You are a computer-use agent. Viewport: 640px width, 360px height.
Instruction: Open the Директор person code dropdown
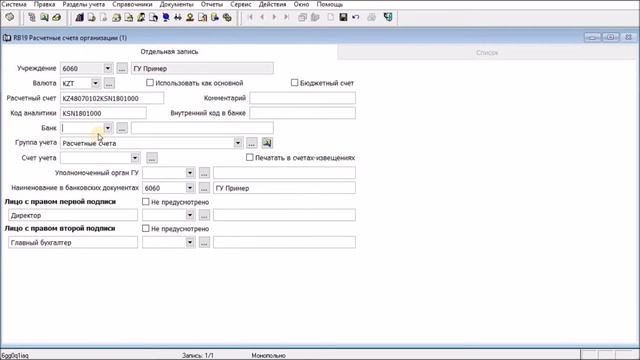[x=190, y=215]
